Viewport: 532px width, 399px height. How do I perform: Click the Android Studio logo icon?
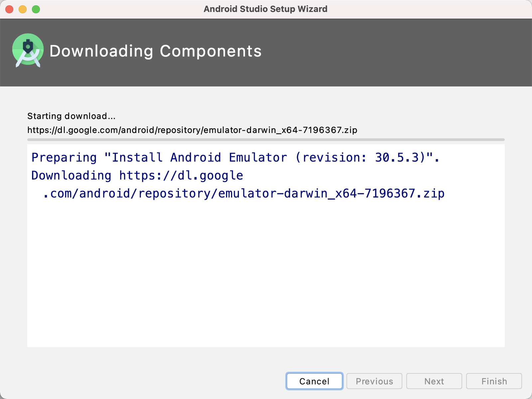(x=28, y=51)
